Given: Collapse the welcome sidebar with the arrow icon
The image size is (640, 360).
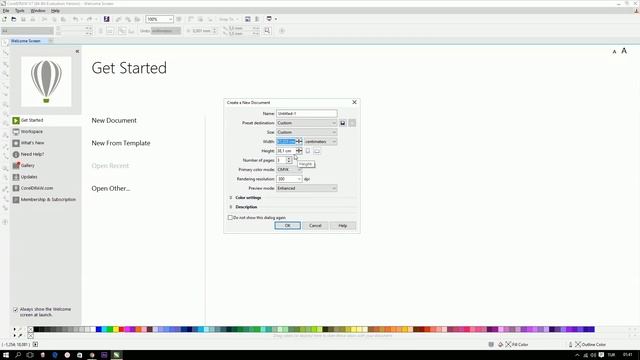Looking at the screenshot, I should (77, 51).
